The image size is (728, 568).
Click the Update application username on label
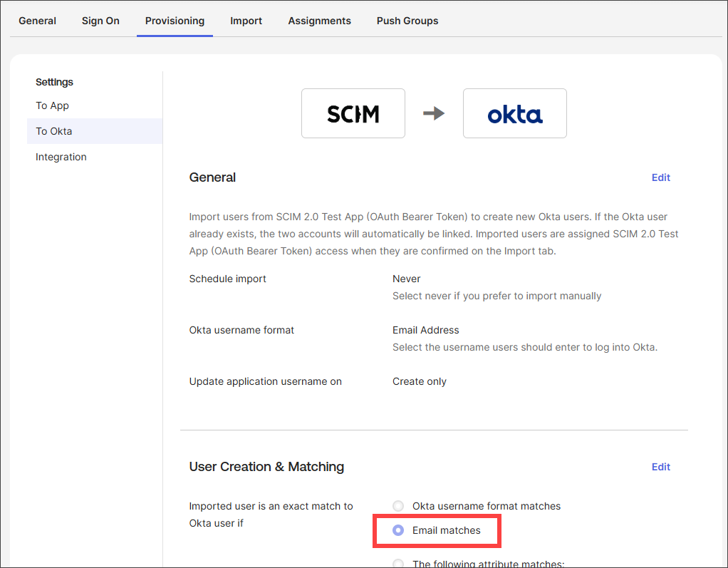pyautogui.click(x=265, y=382)
